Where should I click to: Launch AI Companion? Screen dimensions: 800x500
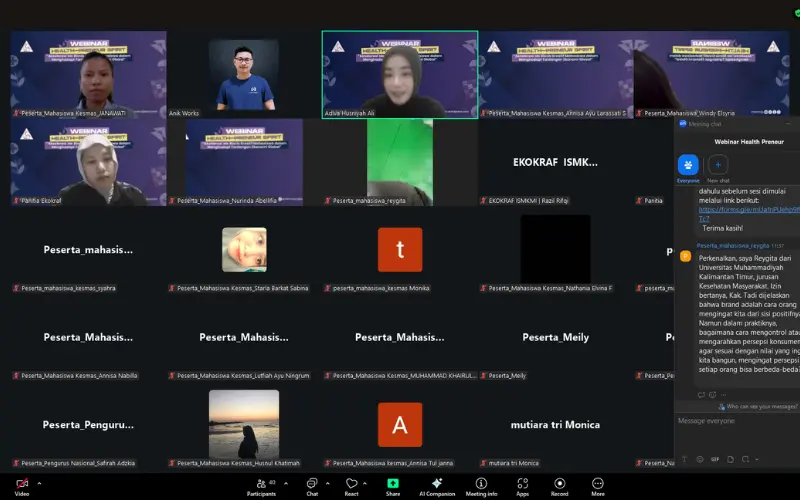point(437,485)
